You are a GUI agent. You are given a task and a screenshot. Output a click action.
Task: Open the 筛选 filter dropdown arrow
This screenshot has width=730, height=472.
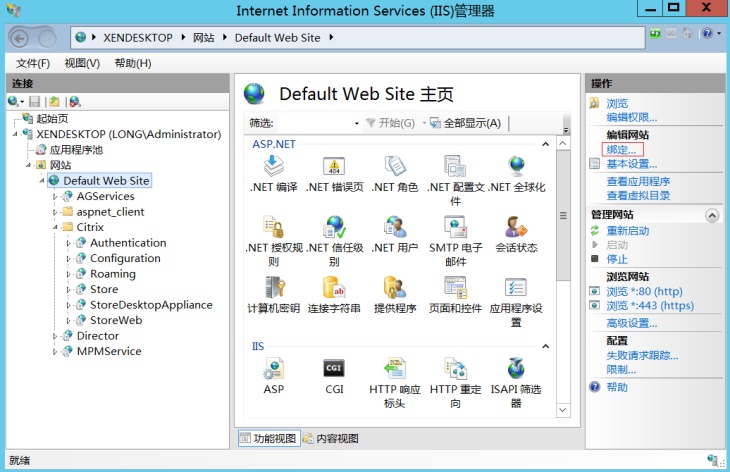click(x=357, y=123)
